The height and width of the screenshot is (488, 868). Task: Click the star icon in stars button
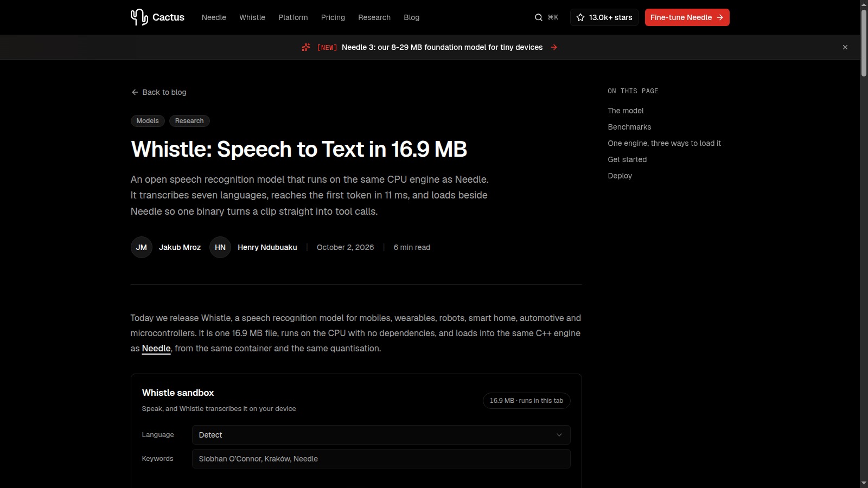pos(580,17)
